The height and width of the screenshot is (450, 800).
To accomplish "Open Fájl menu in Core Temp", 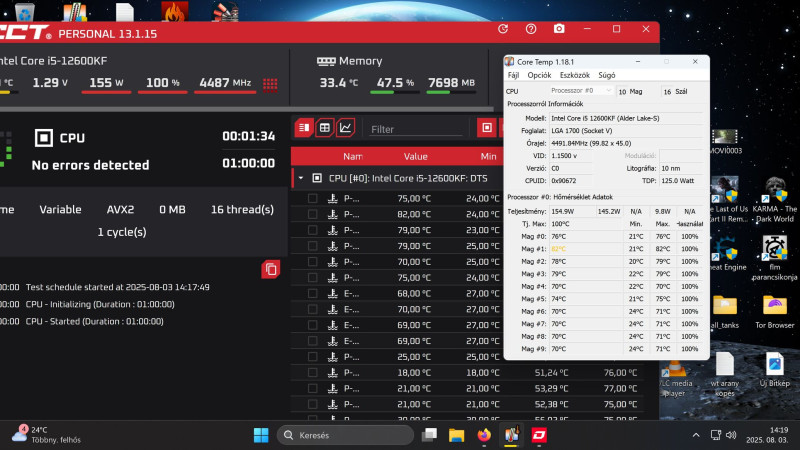I will (x=513, y=75).
